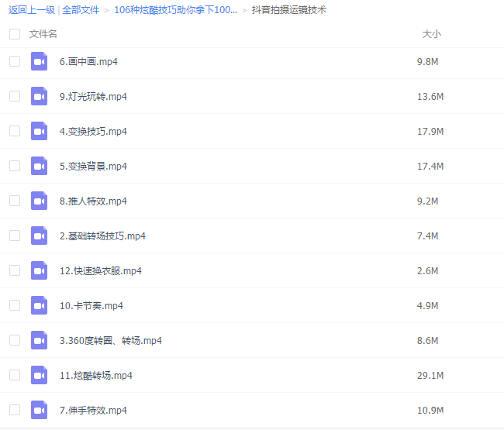Click the 9.2M size value
The image size is (504, 430).
point(427,201)
